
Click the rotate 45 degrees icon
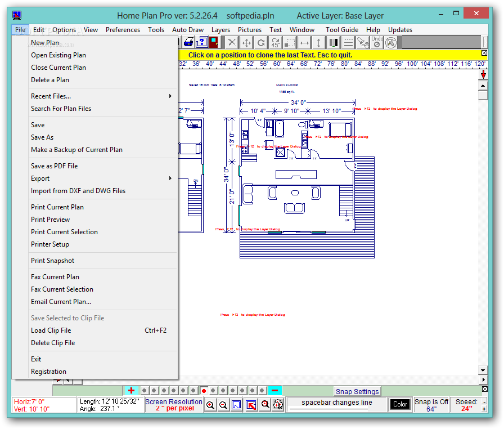[276, 42]
